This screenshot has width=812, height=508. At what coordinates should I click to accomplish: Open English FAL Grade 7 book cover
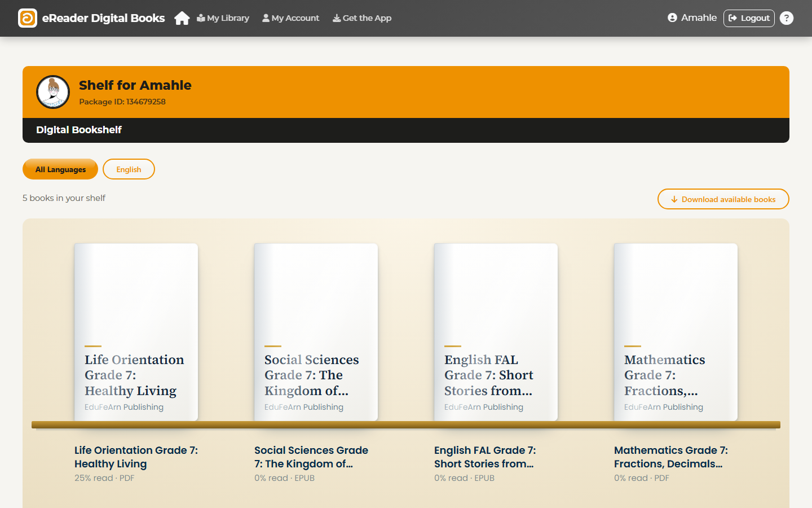point(496,332)
